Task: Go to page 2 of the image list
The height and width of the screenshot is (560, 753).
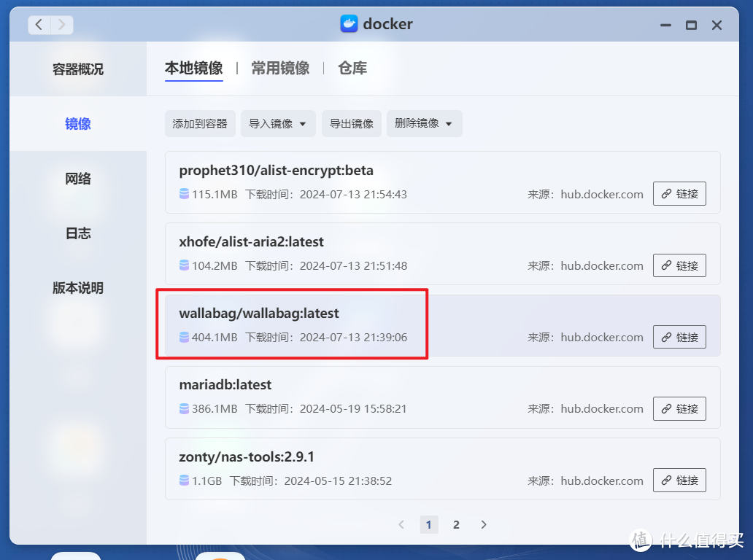Action: tap(456, 524)
